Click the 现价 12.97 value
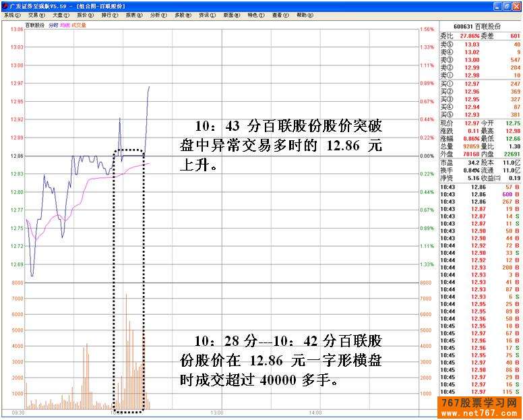Viewport: 523px width, 420px height. (472, 123)
